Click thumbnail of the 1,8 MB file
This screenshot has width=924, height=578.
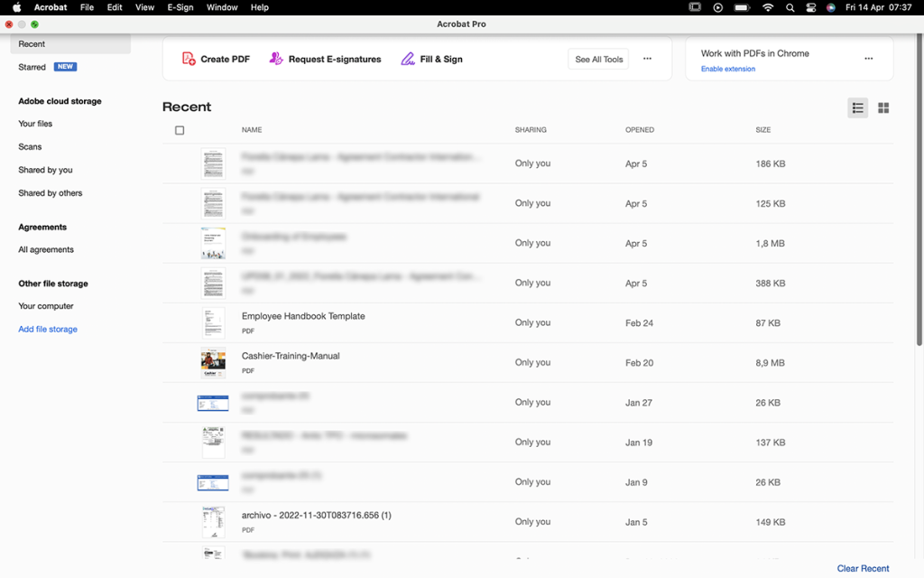[213, 243]
